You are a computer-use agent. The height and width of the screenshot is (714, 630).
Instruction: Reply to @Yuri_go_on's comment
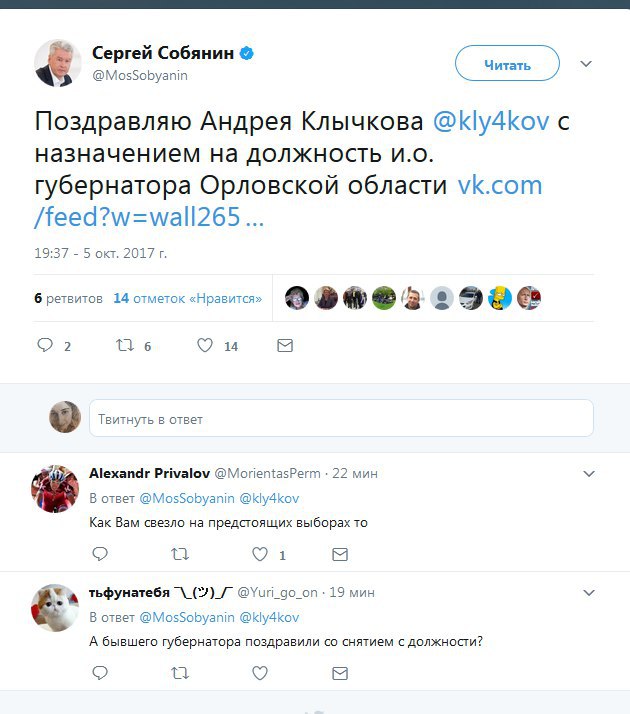pyautogui.click(x=100, y=673)
